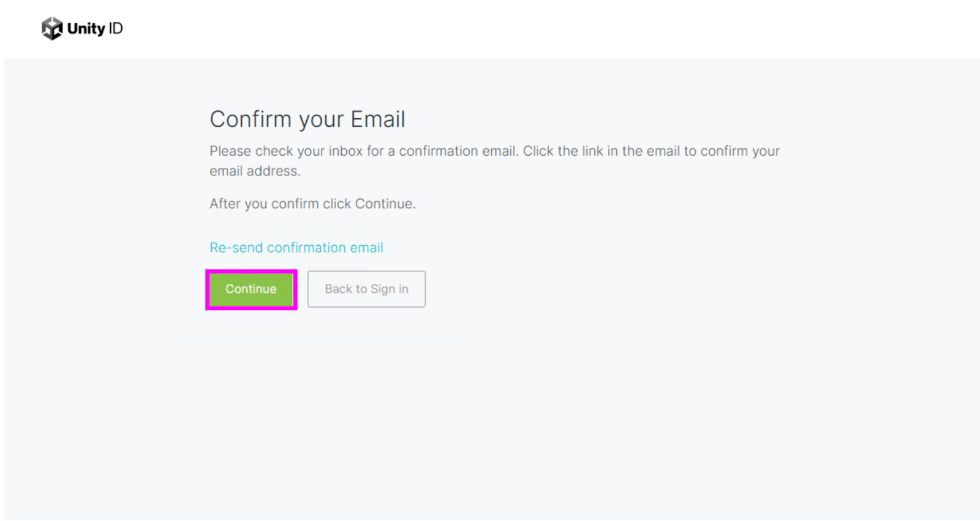Request another confirmation email via blue link
The image size is (980, 521).
click(296, 248)
